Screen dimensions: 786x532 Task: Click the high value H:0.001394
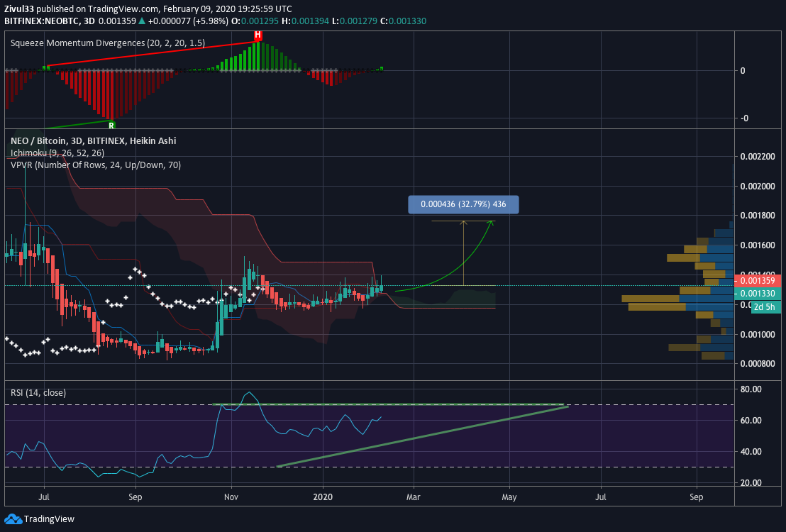305,21
